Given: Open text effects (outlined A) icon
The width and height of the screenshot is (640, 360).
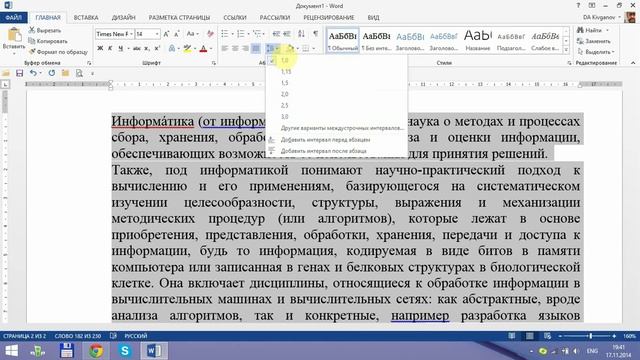Looking at the screenshot, I should tap(172, 48).
